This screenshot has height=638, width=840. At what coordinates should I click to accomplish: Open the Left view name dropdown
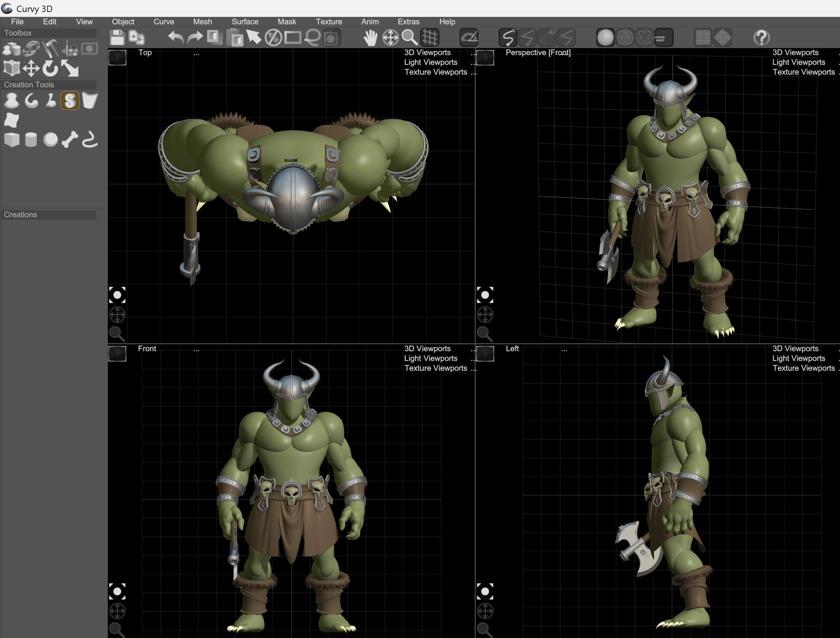click(512, 349)
